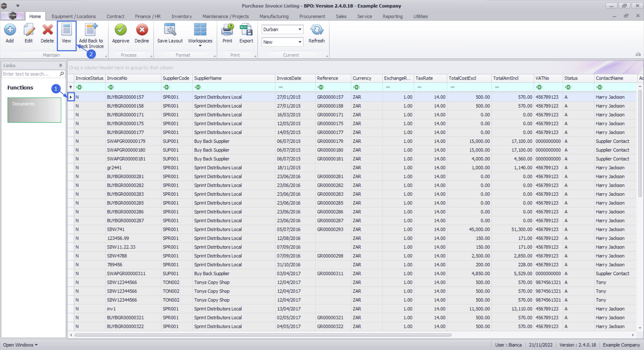Click the Documents tile in Functions

click(34, 110)
